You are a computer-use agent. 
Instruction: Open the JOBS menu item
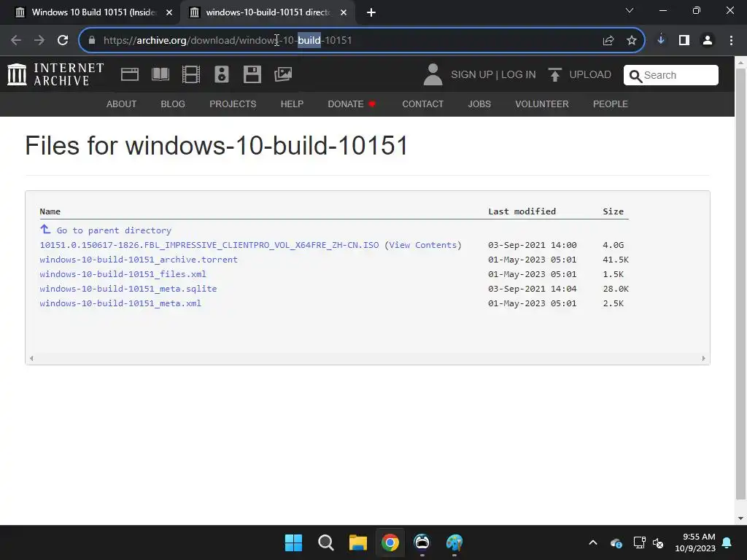(479, 104)
